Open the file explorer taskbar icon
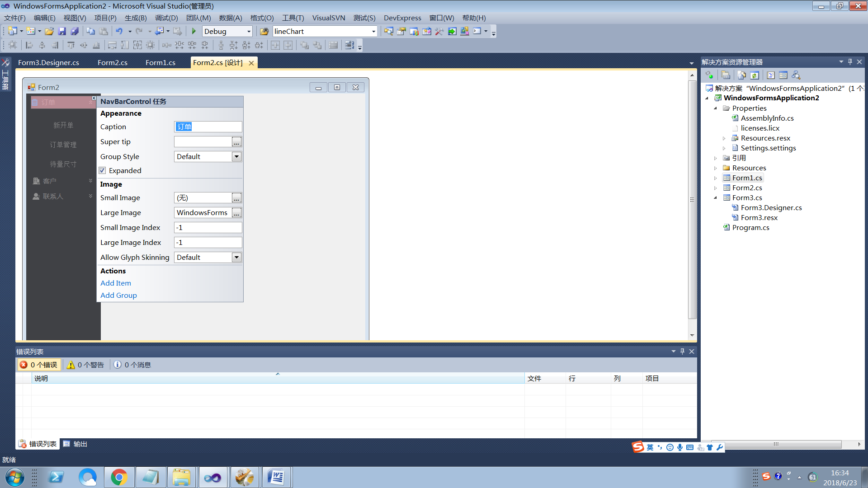This screenshot has height=488, width=868. [182, 477]
